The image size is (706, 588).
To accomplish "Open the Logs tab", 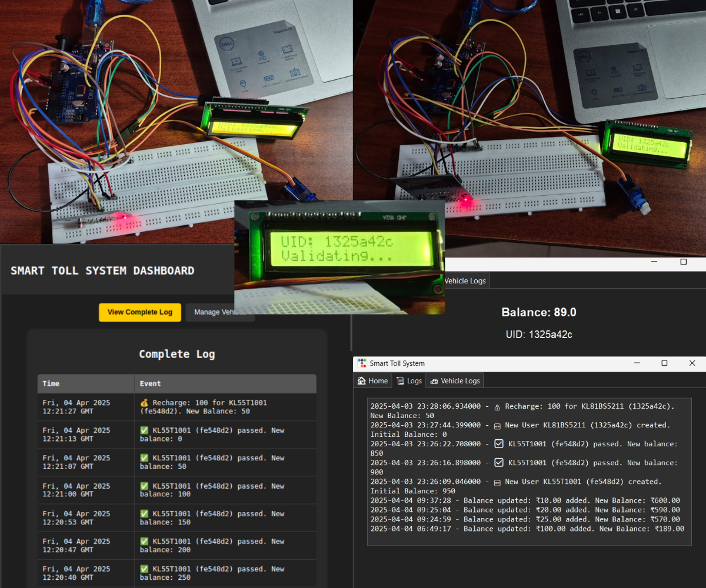I will [409, 380].
